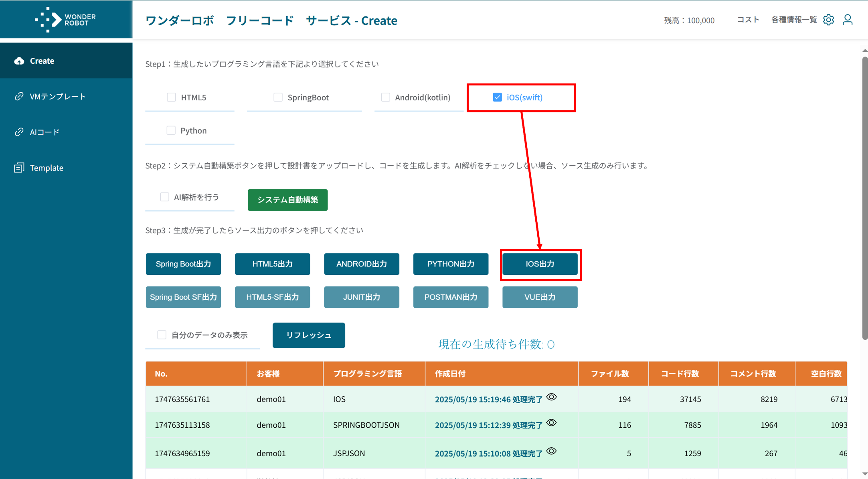Open the コスト header link
Viewport: 868px width, 479px height.
(748, 20)
